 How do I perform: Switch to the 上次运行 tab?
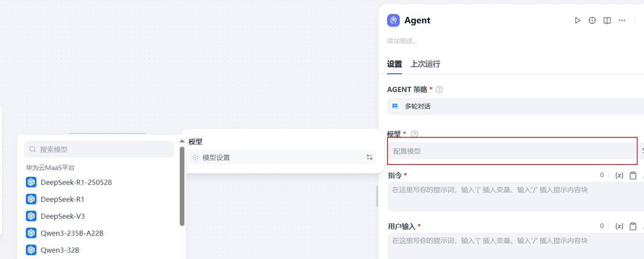(425, 64)
